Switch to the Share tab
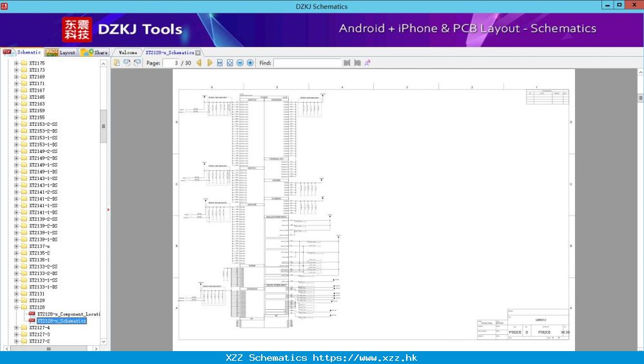 [x=94, y=52]
